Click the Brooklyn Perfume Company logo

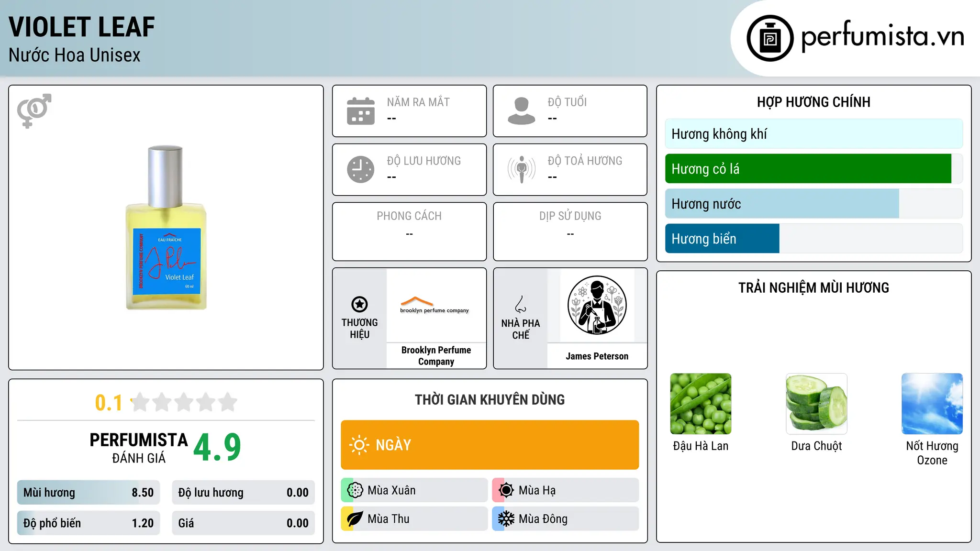pyautogui.click(x=434, y=305)
